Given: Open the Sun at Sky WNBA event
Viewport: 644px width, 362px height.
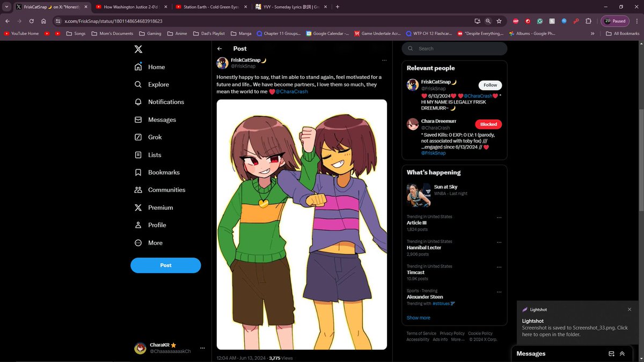Looking at the screenshot, I should tap(454, 194).
